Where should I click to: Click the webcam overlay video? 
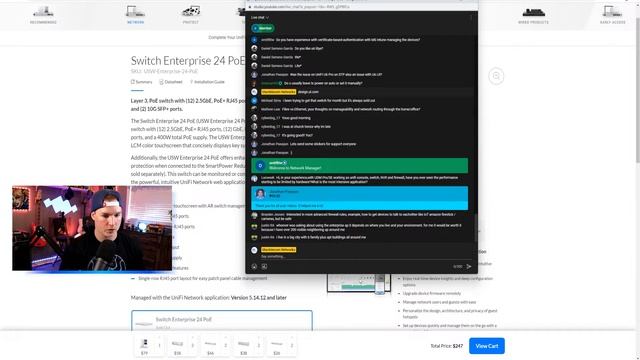[92, 228]
